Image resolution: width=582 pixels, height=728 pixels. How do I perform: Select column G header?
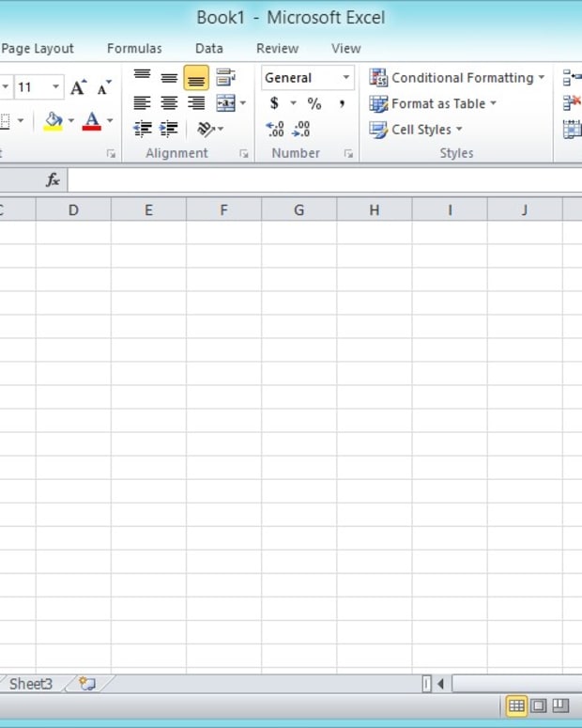[x=299, y=210]
